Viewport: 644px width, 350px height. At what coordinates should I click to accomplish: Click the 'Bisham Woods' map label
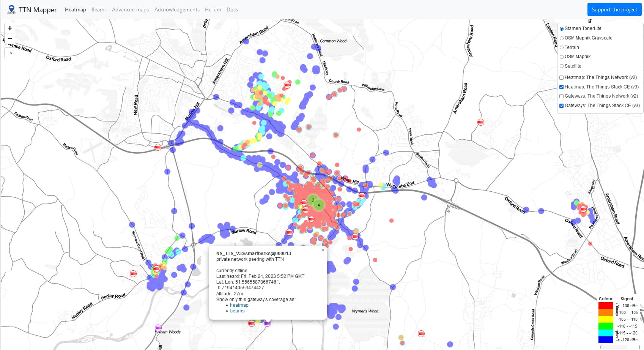167,332
